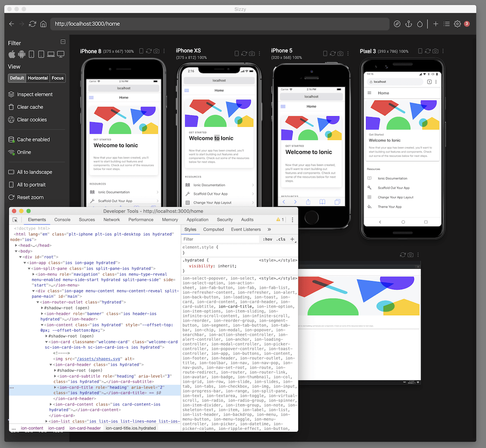Open the home page via the house icon

click(43, 24)
